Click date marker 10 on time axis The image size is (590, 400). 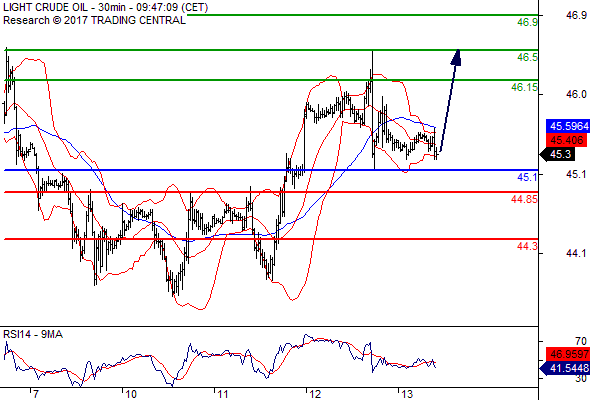point(131,394)
